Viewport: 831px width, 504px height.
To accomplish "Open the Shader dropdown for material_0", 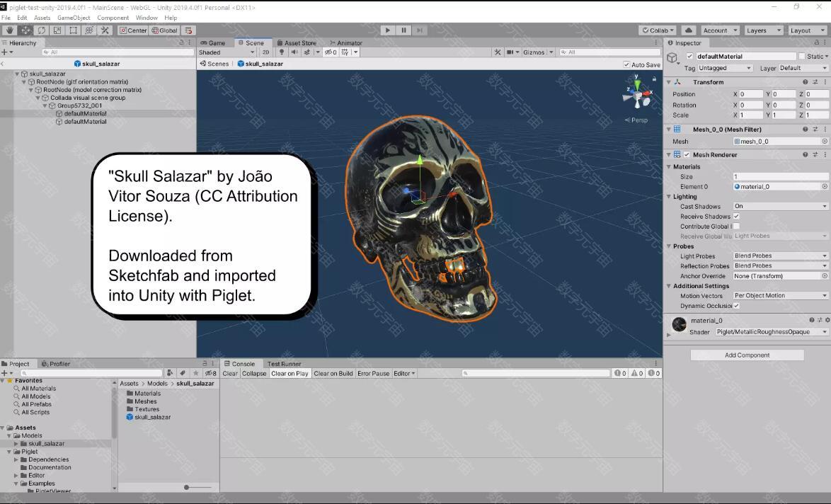I will pos(772,332).
